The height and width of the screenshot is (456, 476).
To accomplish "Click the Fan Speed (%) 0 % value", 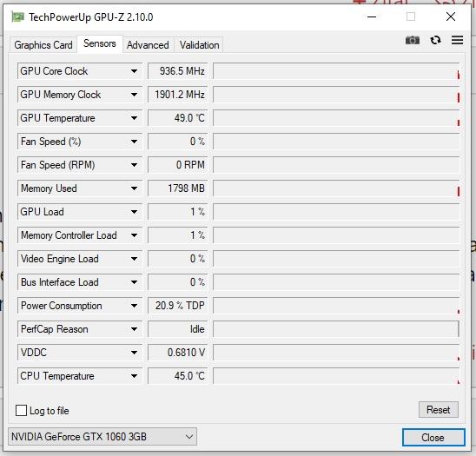I will point(177,142).
